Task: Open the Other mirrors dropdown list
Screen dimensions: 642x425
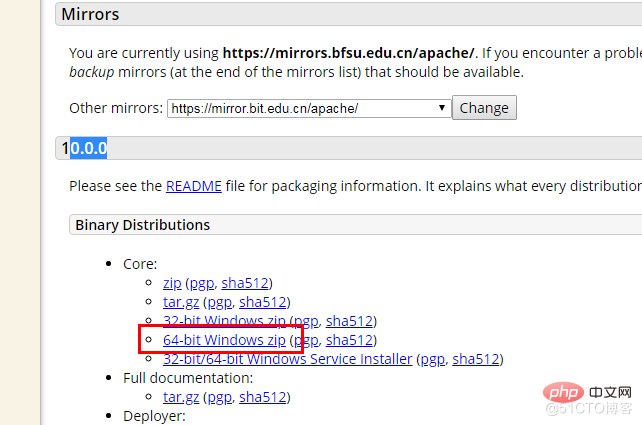Action: pos(309,109)
